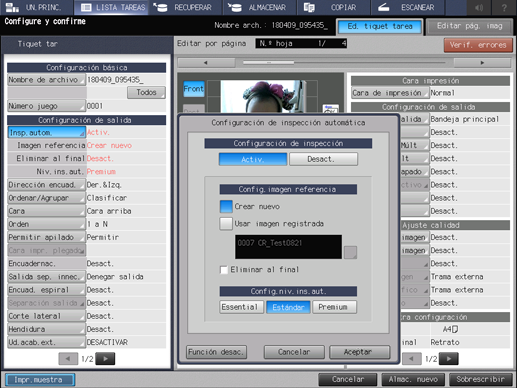This screenshot has width=517, height=388.
Task: Open the UN. PRINC. main unit tab
Action: [36, 7]
